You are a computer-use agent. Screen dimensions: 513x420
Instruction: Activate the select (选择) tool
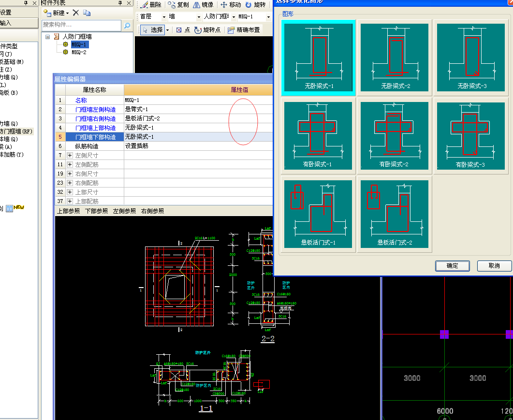coord(153,30)
